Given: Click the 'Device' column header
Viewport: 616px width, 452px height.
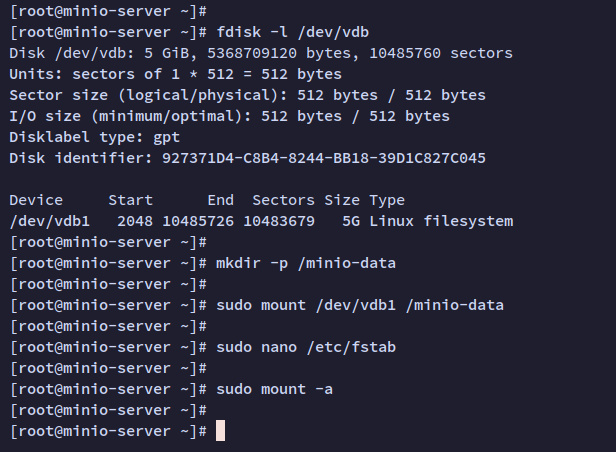Looking at the screenshot, I should [36, 200].
